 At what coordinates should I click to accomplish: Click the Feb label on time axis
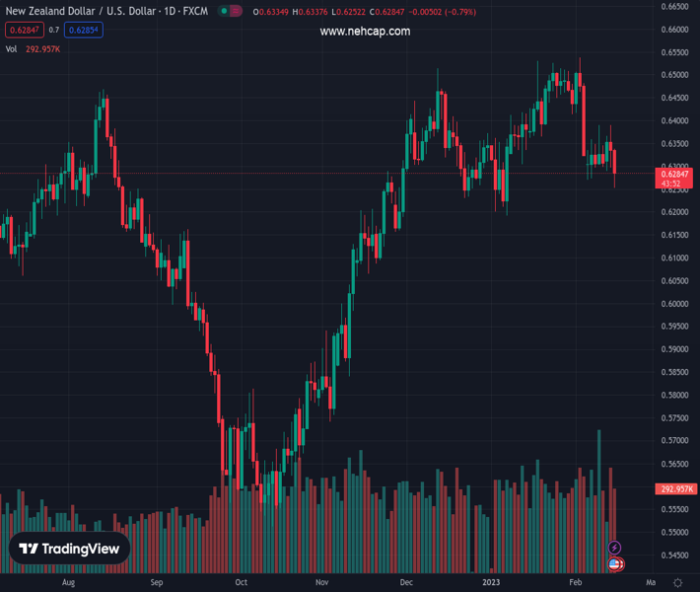tap(576, 583)
